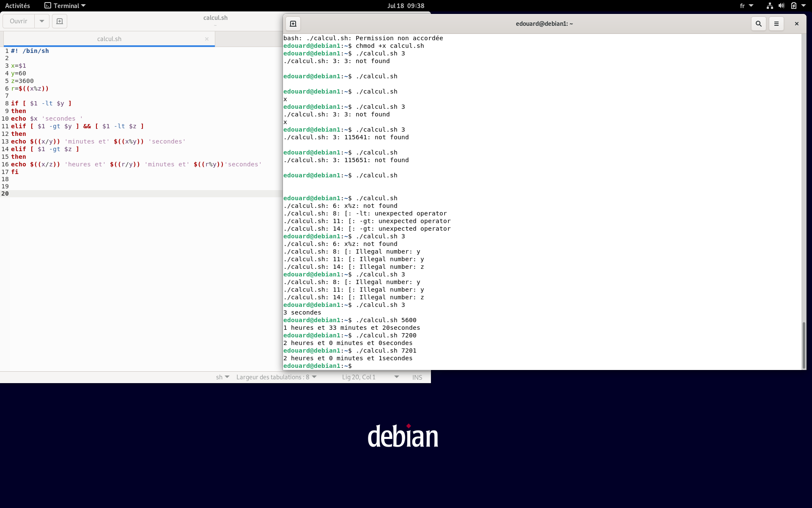Click the last empty terminal prompt line

pyautogui.click(x=318, y=366)
